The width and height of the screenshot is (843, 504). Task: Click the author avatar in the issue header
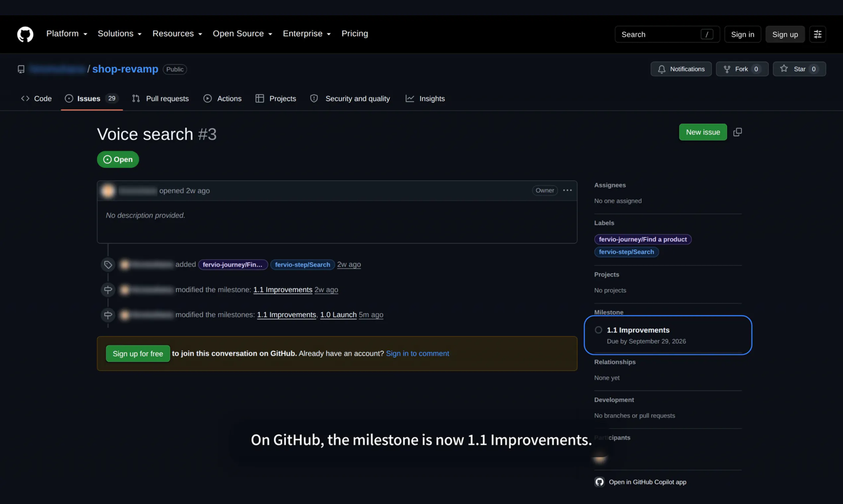click(x=108, y=191)
